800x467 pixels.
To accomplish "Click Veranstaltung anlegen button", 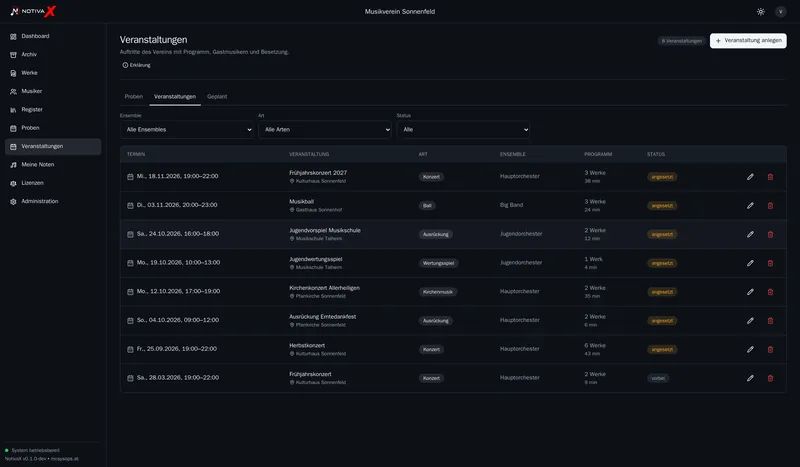I will point(748,41).
